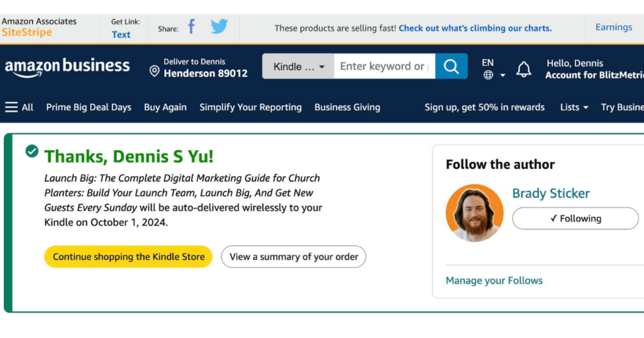Open the Manage your Follows link

point(494,281)
